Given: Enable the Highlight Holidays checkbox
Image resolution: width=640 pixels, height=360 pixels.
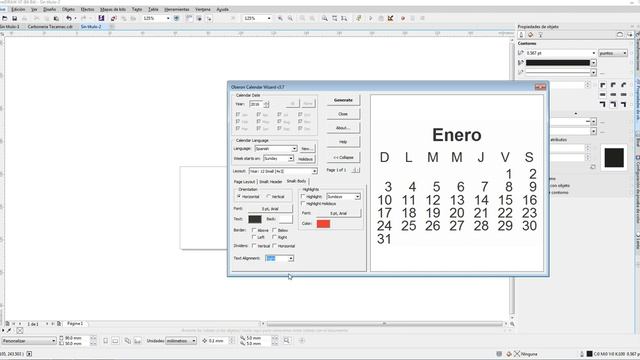Looking at the screenshot, I should click(303, 203).
